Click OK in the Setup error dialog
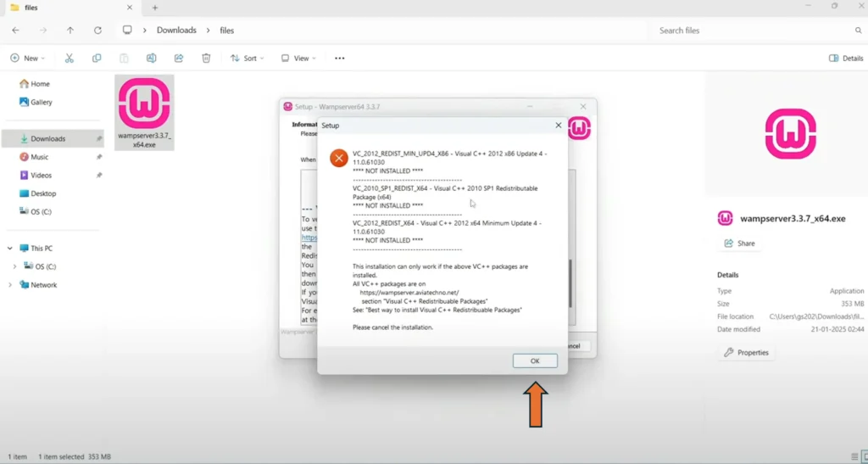This screenshot has width=868, height=464. tap(535, 361)
